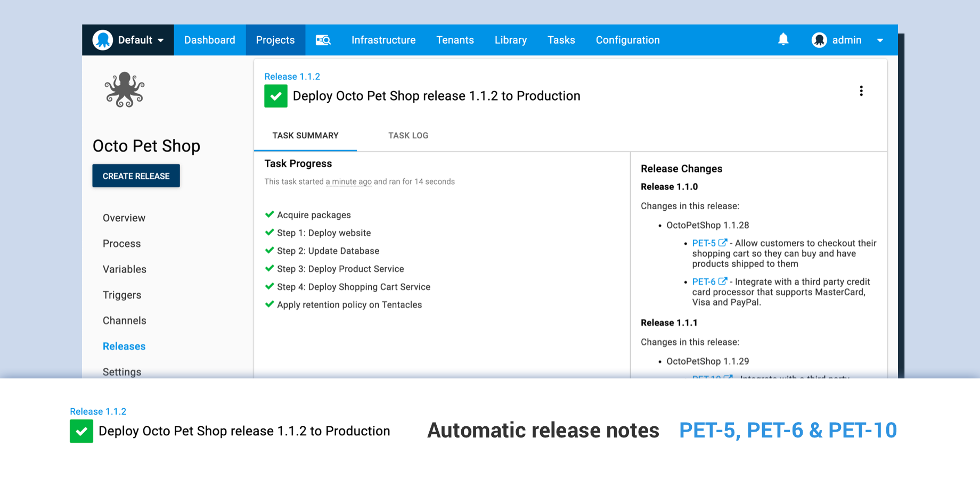This screenshot has width=980, height=479.
Task: Open the Overview sidebar link
Action: pos(124,218)
